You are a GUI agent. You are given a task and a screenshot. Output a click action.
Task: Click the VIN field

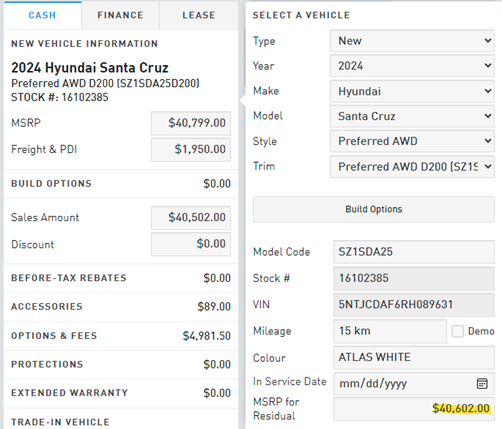coord(414,305)
